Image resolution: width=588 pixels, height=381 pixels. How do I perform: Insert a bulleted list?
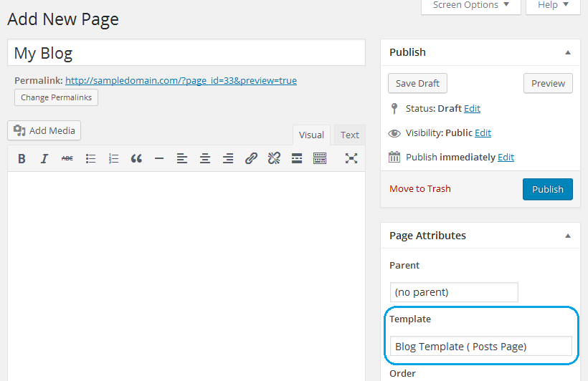click(90, 158)
